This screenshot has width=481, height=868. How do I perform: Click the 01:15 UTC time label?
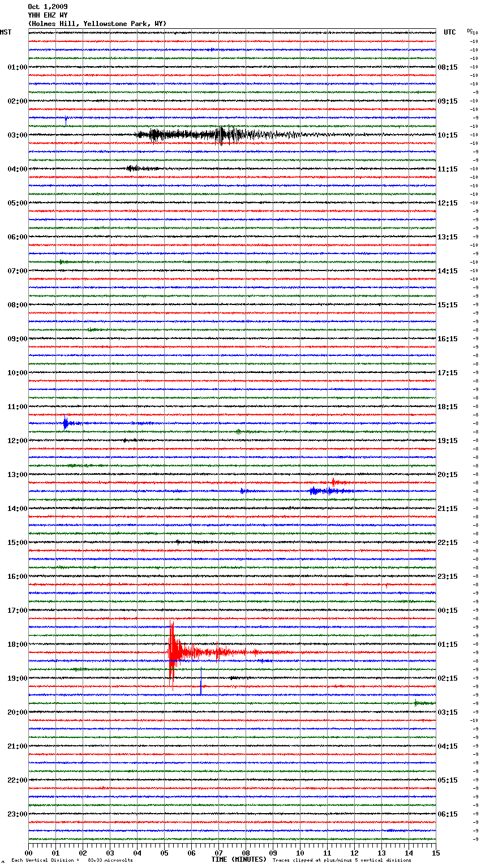coord(448,644)
